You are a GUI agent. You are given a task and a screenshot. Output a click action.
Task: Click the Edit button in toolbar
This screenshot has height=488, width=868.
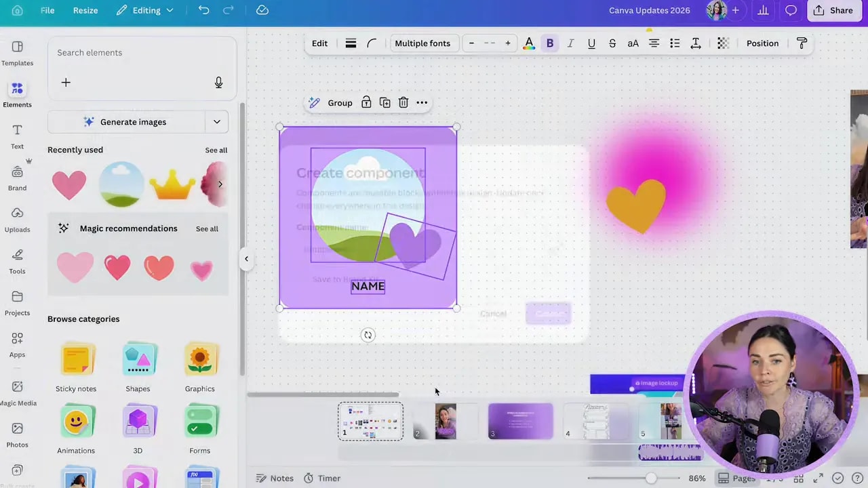(319, 43)
